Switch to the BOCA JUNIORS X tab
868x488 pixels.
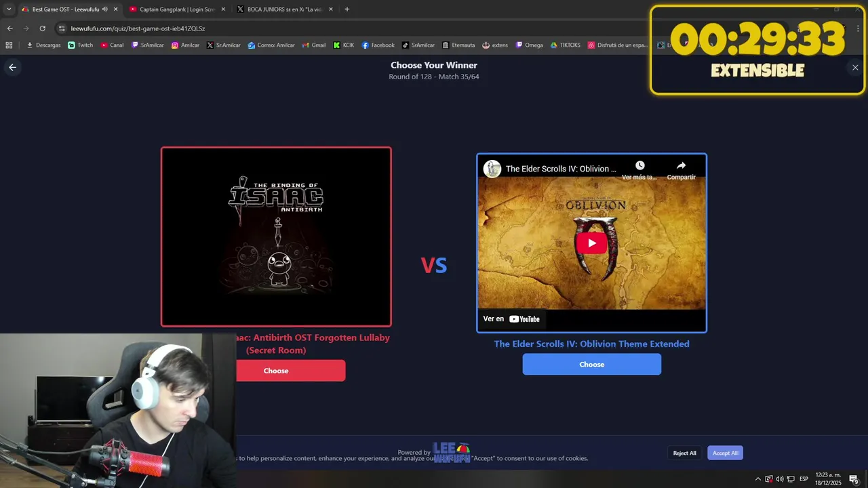tap(285, 9)
